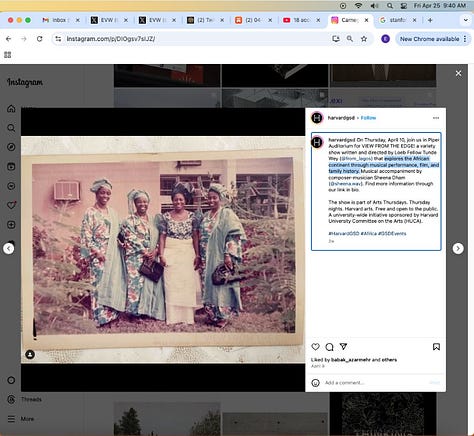Screen dimensions: 474x436
Task: Share the post via paper-plane icon
Action: click(x=343, y=347)
